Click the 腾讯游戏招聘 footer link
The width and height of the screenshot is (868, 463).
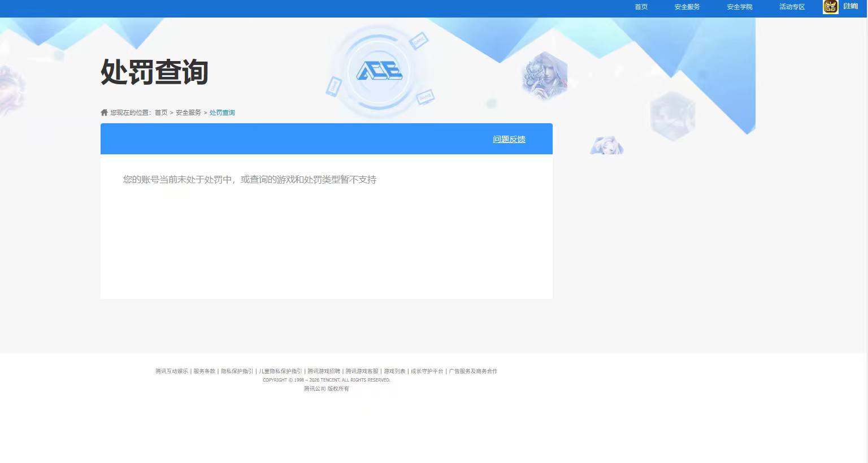[x=324, y=371]
